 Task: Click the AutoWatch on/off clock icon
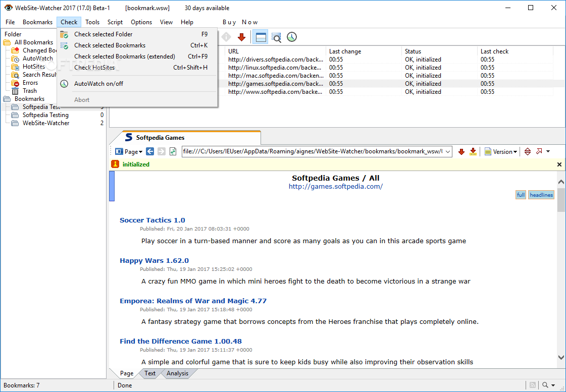click(x=64, y=84)
